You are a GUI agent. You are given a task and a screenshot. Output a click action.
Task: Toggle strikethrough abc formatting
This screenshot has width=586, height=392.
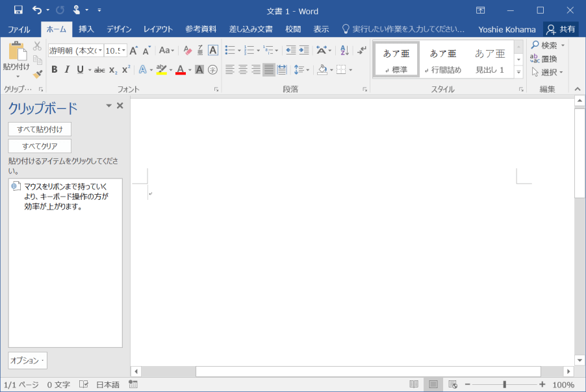pos(99,70)
